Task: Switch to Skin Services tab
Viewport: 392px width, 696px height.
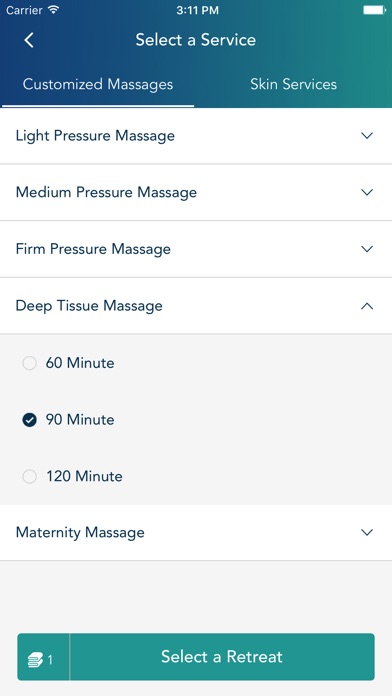Action: pyautogui.click(x=293, y=84)
